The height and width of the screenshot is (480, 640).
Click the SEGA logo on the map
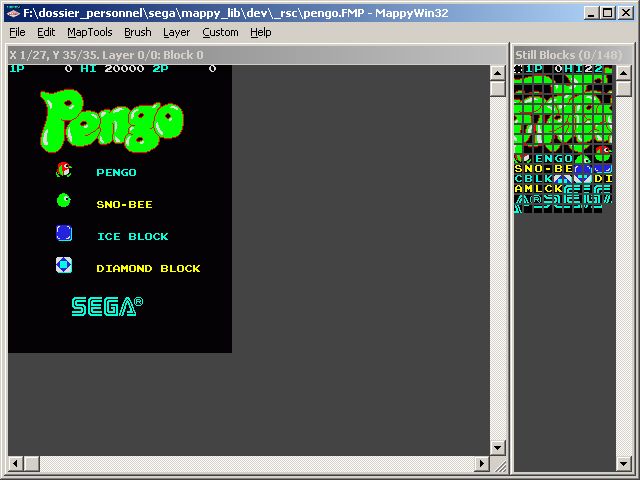pos(107,307)
